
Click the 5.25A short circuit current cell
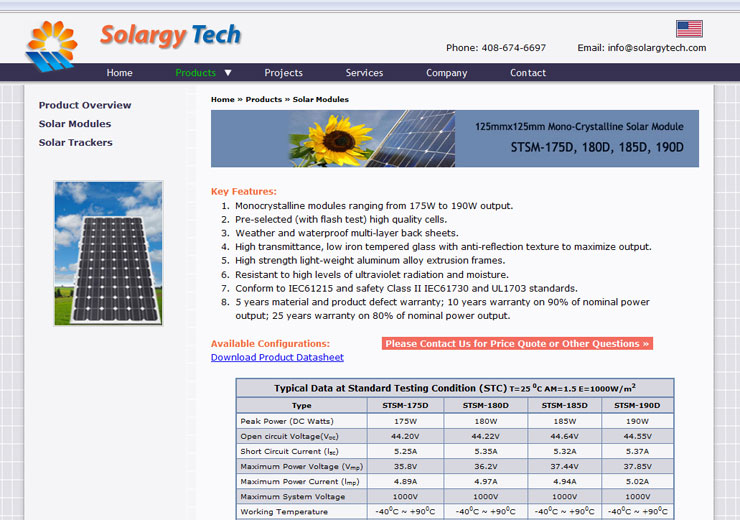pos(405,452)
